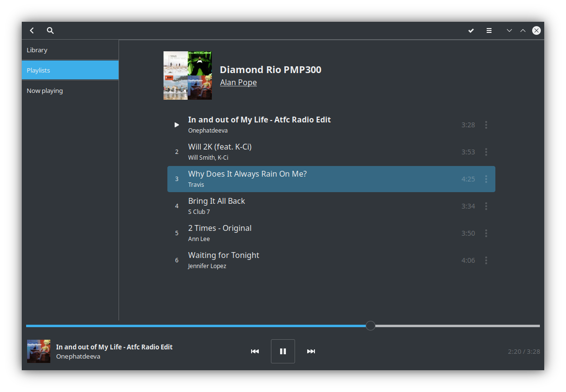Select In and out of My Life in the track list
Image resolution: width=566 pixels, height=392 pixels.
[331, 125]
